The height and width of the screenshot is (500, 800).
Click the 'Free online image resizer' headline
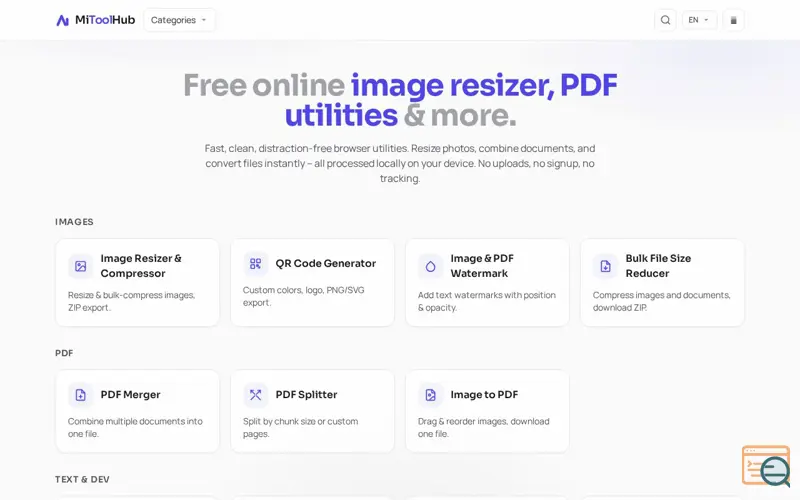point(400,100)
